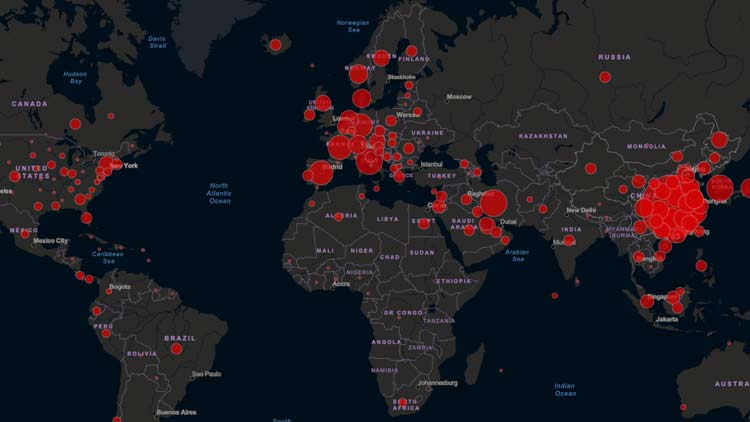Click the red marker in Finland
Viewport: 750px width, 422px height.
(411, 51)
